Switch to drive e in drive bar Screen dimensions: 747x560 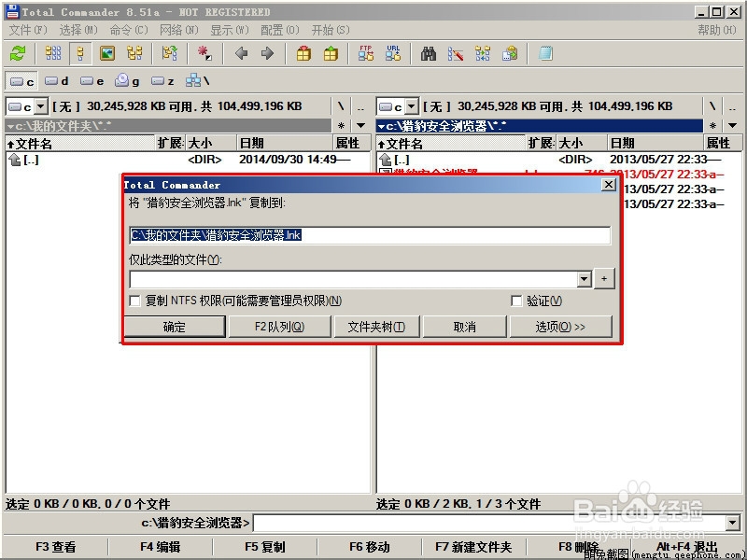(92, 81)
